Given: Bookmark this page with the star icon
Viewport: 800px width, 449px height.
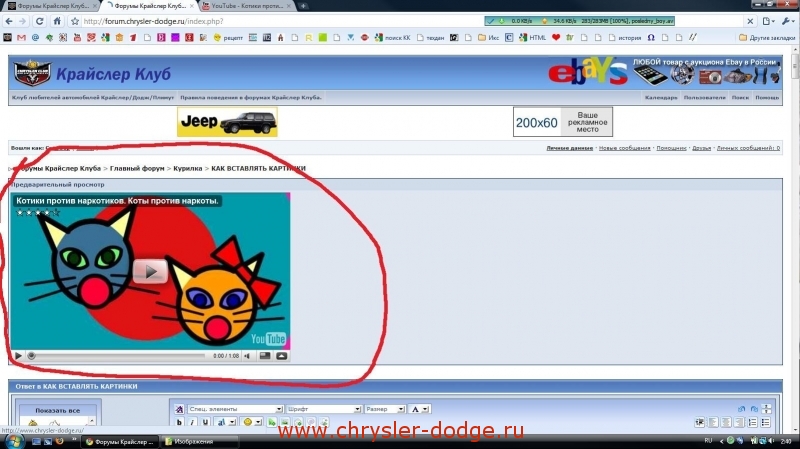Looking at the screenshot, I should coord(74,21).
